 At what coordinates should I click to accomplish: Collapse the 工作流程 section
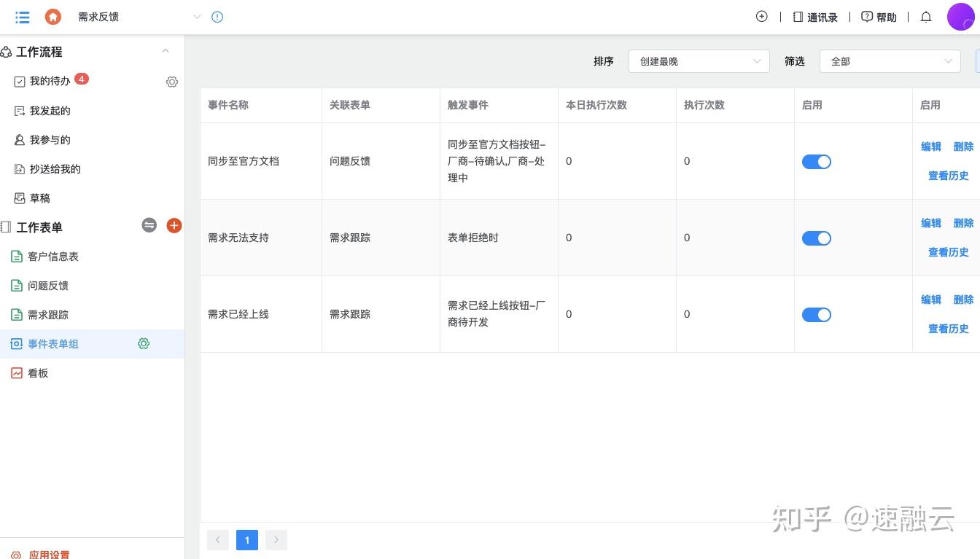click(166, 51)
